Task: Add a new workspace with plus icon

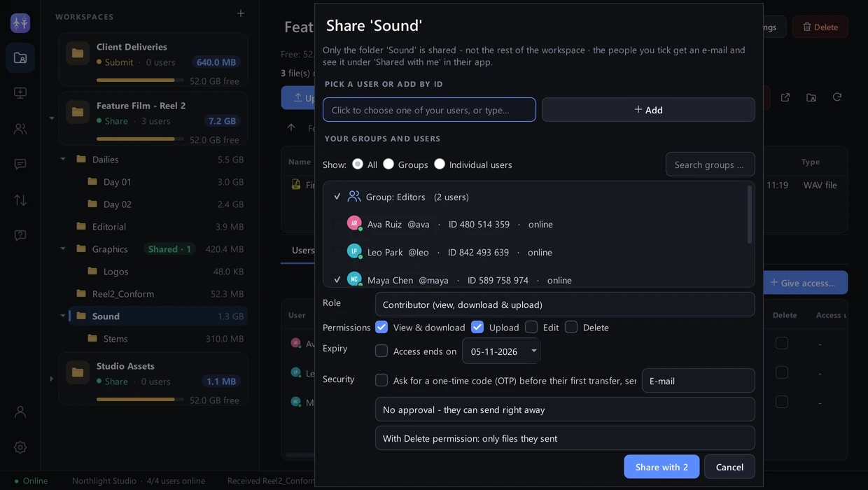Action: [x=241, y=13]
